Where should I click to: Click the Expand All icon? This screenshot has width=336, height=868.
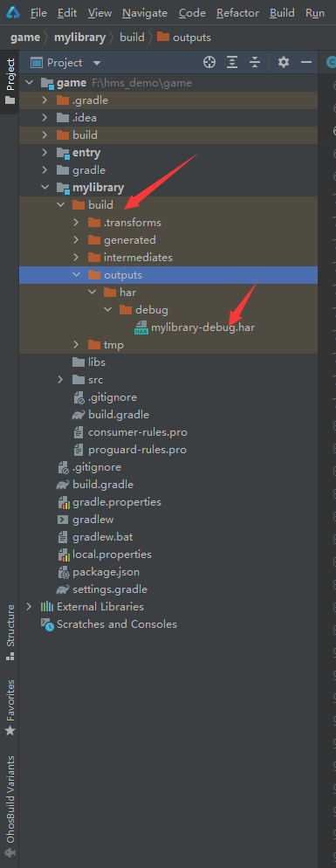[232, 63]
